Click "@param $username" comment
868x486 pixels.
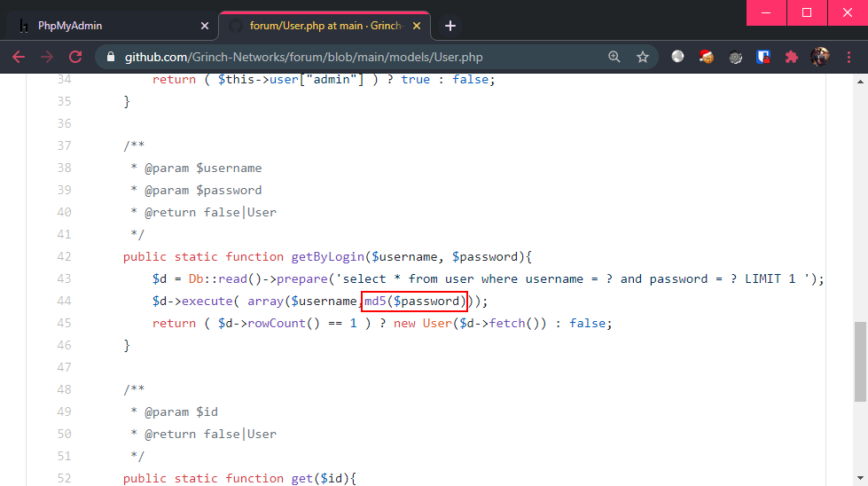click(203, 169)
